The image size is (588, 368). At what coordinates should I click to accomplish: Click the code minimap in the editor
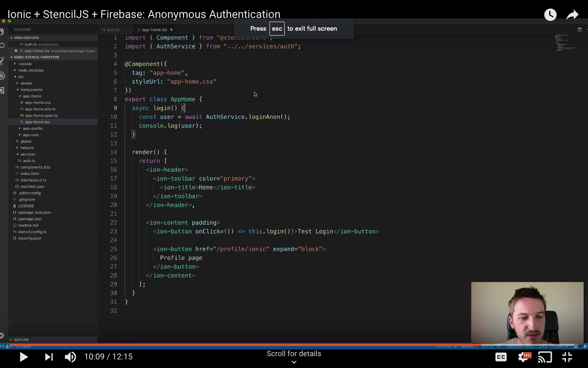tap(566, 43)
